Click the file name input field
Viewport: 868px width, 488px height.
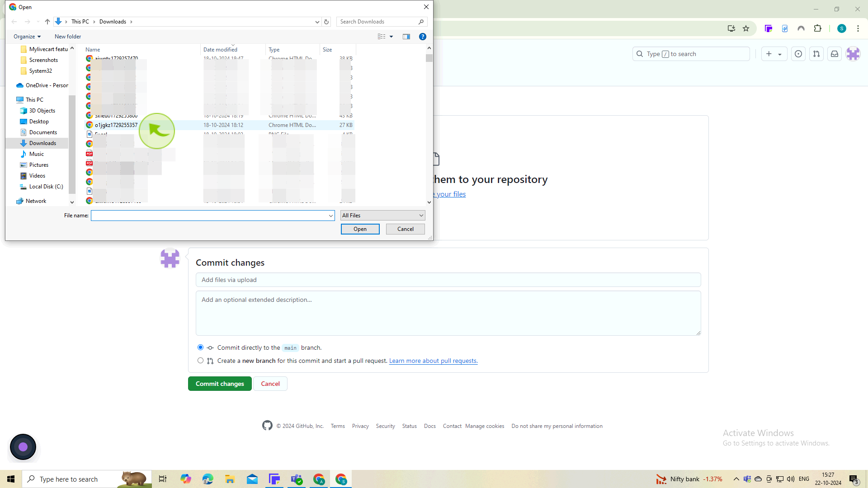(212, 215)
